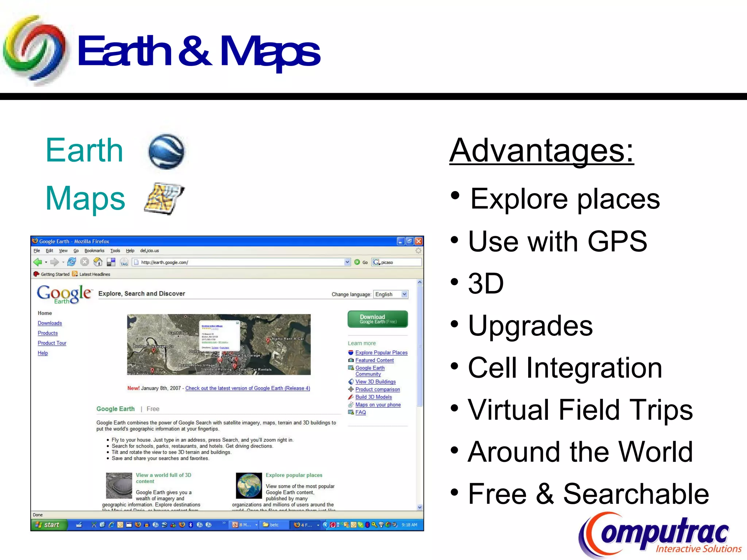Expand the 4 Firefox taskbar group dropdown
Viewport: 747px width, 560px height.
click(318, 525)
